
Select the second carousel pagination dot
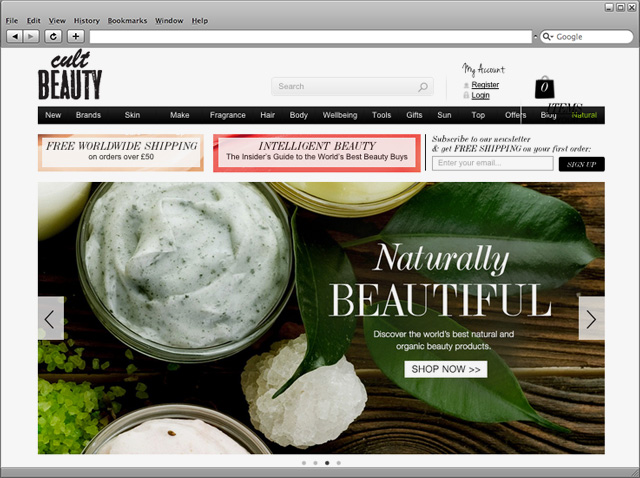(x=315, y=464)
